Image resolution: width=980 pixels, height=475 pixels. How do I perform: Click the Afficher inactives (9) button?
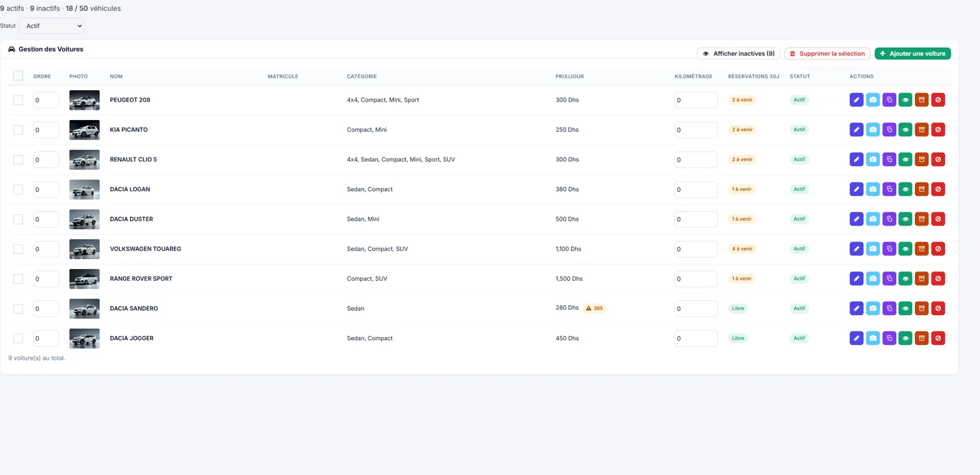(739, 54)
